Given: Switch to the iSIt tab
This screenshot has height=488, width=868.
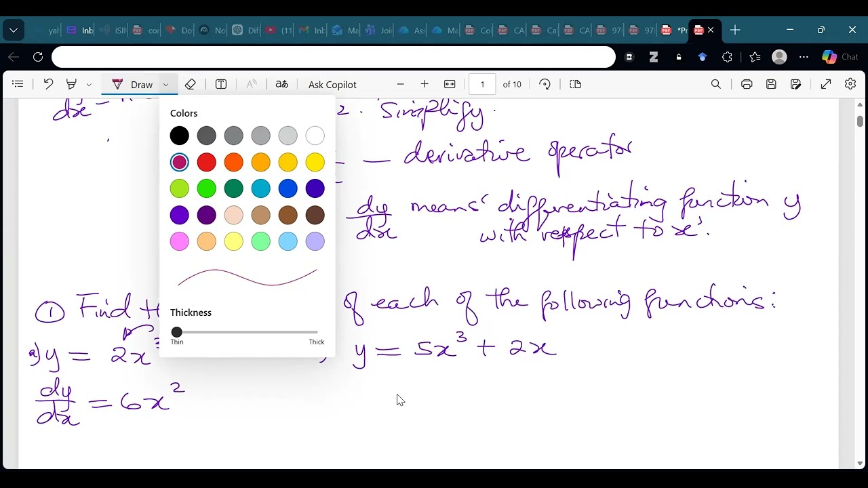Looking at the screenshot, I should (x=113, y=30).
